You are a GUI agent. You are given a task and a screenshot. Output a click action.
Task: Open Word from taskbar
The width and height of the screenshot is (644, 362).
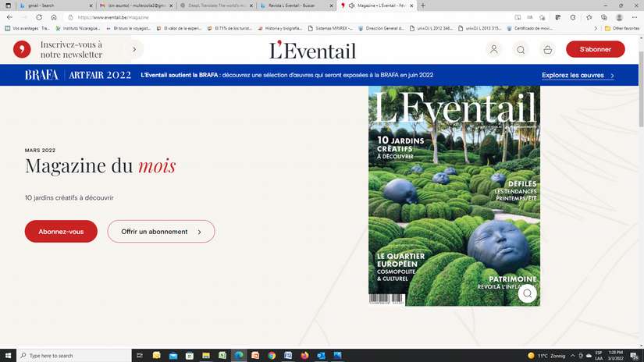point(288,356)
